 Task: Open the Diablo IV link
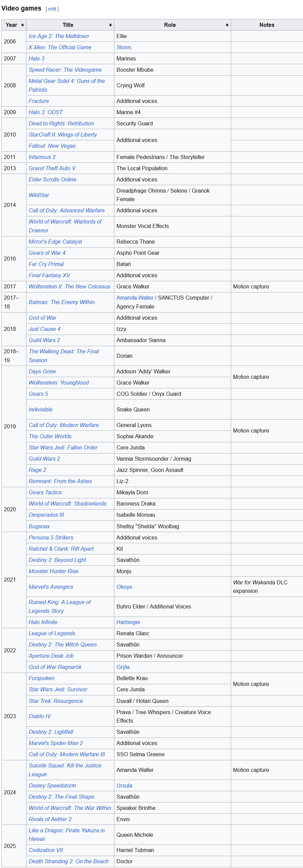point(40,716)
